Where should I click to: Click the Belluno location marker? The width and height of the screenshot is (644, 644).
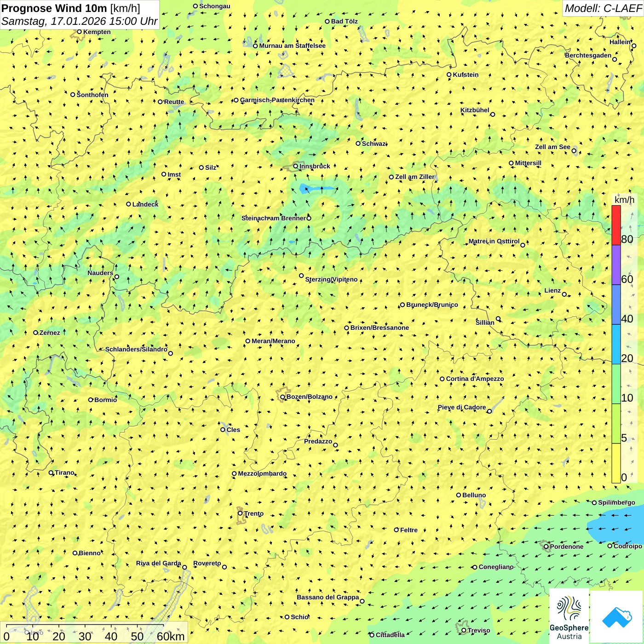pos(459,495)
